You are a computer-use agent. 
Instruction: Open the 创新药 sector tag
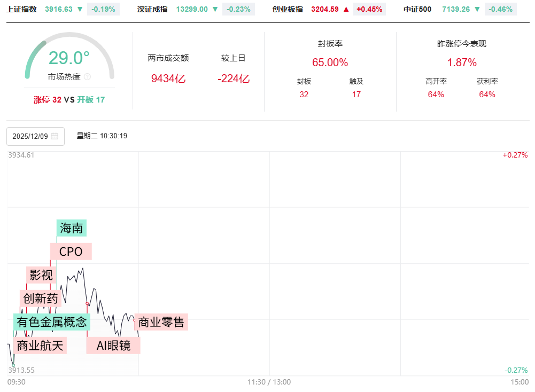coord(41,299)
